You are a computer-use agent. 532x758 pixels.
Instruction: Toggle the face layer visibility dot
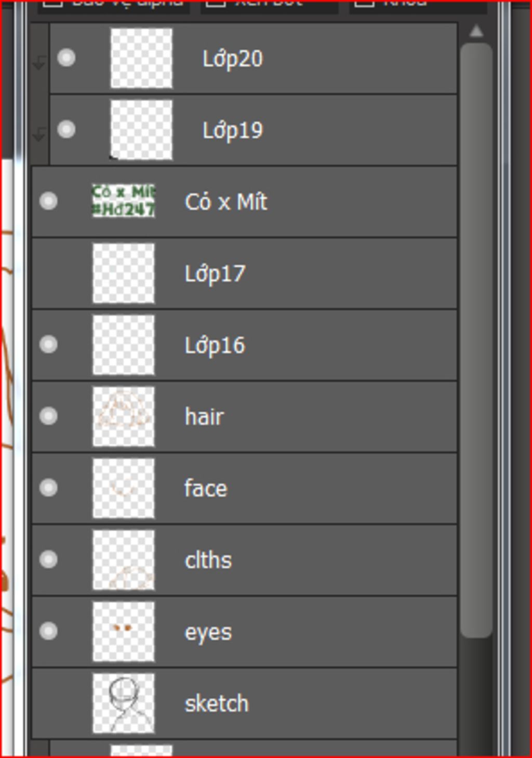(48, 488)
